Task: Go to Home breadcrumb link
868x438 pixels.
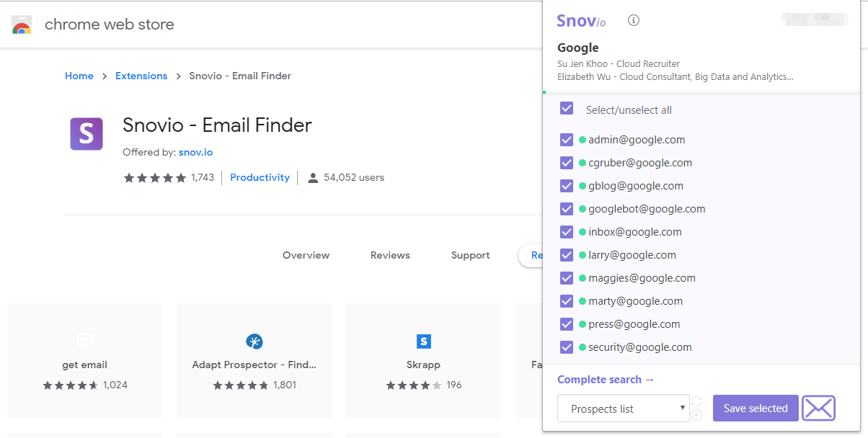Action: click(79, 76)
